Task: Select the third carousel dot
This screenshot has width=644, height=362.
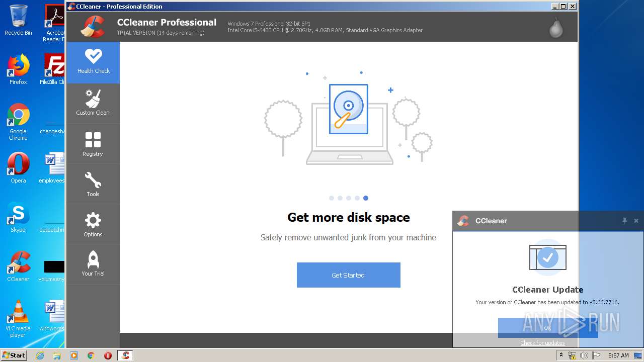Action: tap(349, 198)
